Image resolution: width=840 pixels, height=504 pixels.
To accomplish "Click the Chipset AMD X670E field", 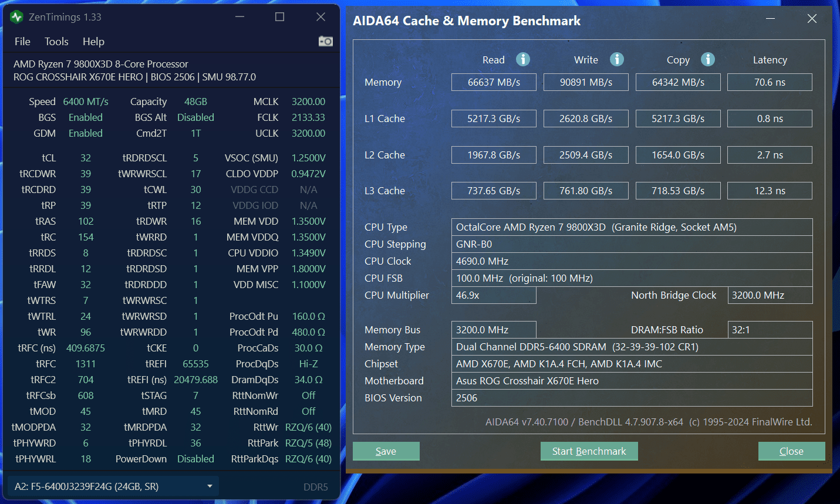I will [x=632, y=364].
